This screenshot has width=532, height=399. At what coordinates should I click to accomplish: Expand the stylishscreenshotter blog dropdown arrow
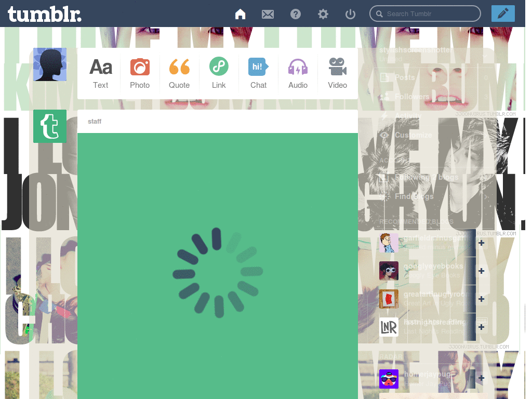pyautogui.click(x=485, y=55)
